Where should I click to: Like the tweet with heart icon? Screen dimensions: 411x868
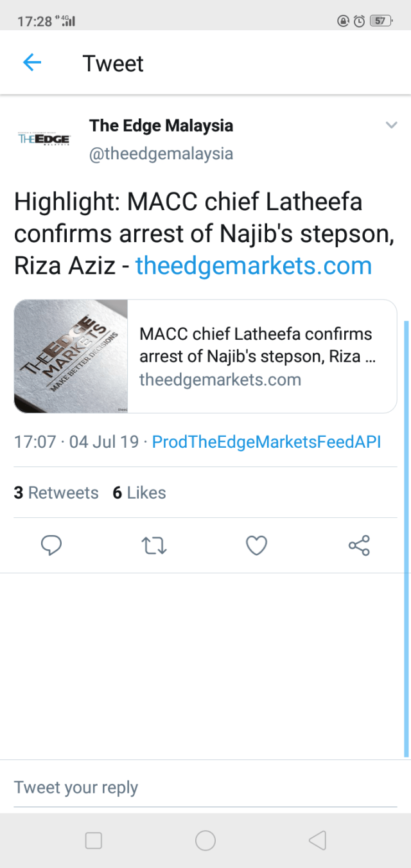(x=256, y=546)
